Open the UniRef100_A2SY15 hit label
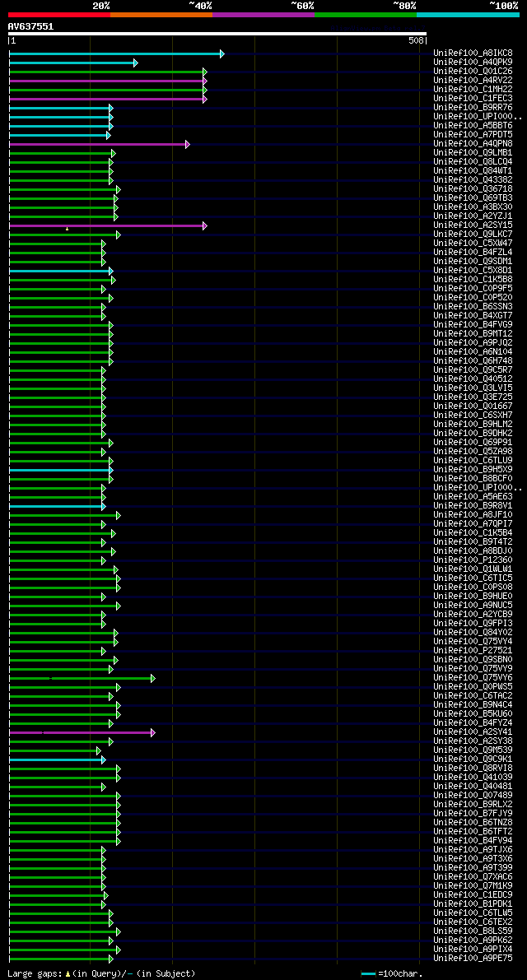The width and height of the screenshot is (527, 980). pos(473,225)
